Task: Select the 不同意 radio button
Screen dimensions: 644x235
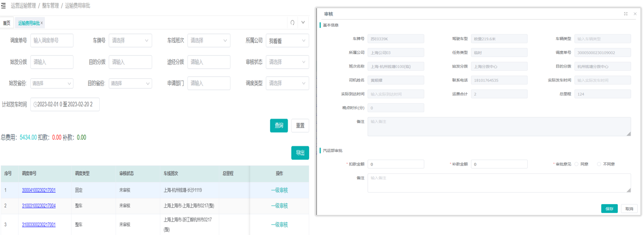Action: pyautogui.click(x=599, y=164)
